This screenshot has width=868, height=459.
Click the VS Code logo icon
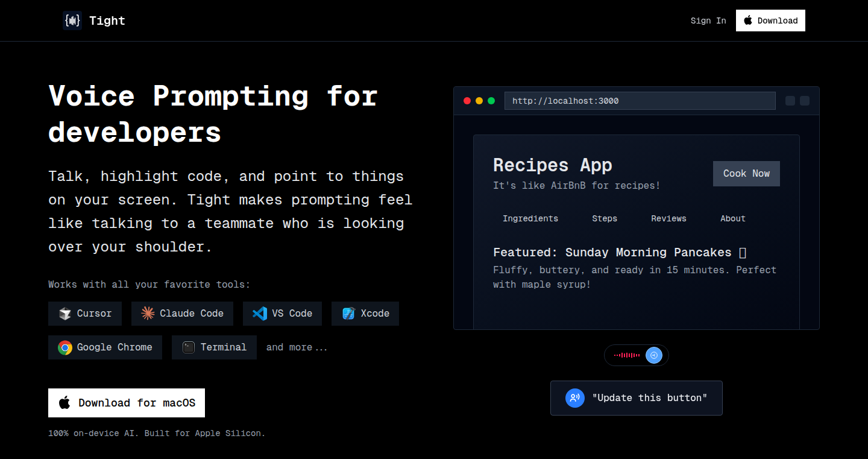(260, 314)
